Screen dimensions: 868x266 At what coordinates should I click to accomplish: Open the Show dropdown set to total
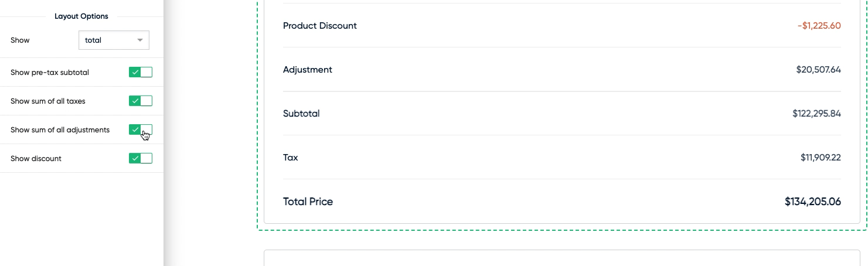pyautogui.click(x=114, y=40)
